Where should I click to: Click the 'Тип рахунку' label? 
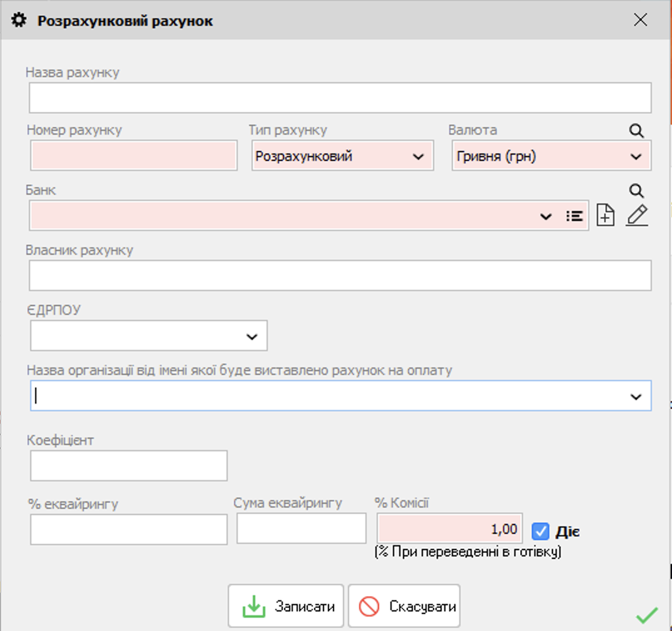point(288,130)
